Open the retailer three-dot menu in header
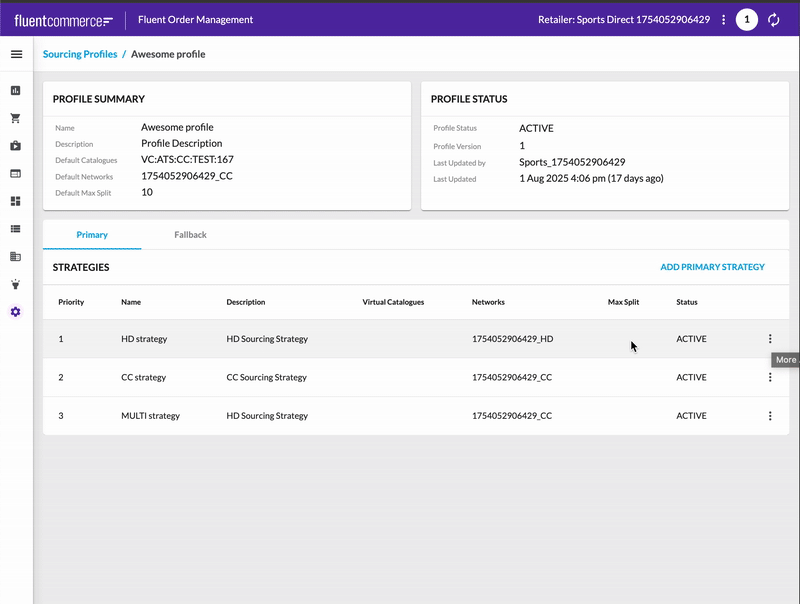Image resolution: width=800 pixels, height=604 pixels. [x=723, y=20]
